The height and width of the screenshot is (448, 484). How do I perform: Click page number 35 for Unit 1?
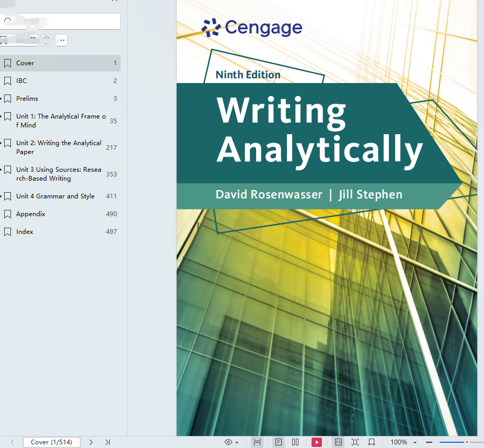coord(113,121)
